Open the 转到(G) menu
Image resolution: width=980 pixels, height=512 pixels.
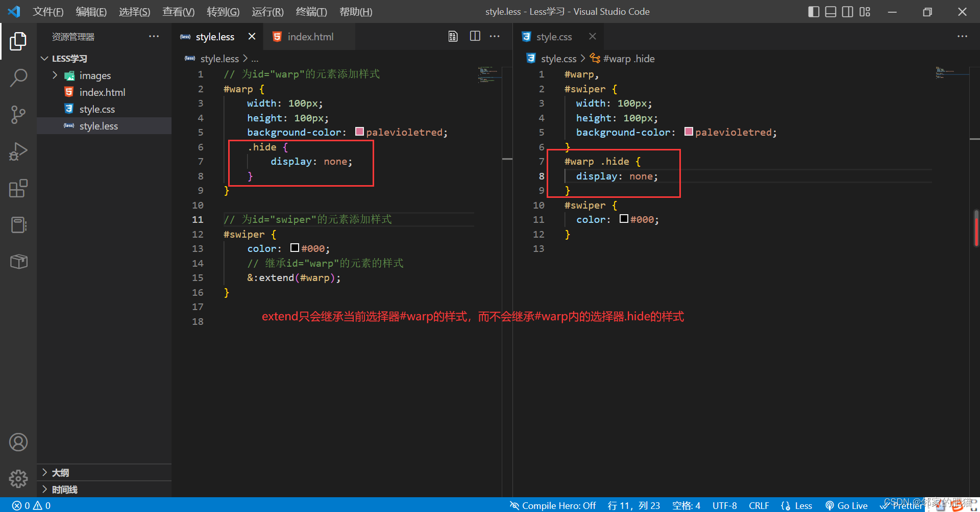click(x=223, y=12)
